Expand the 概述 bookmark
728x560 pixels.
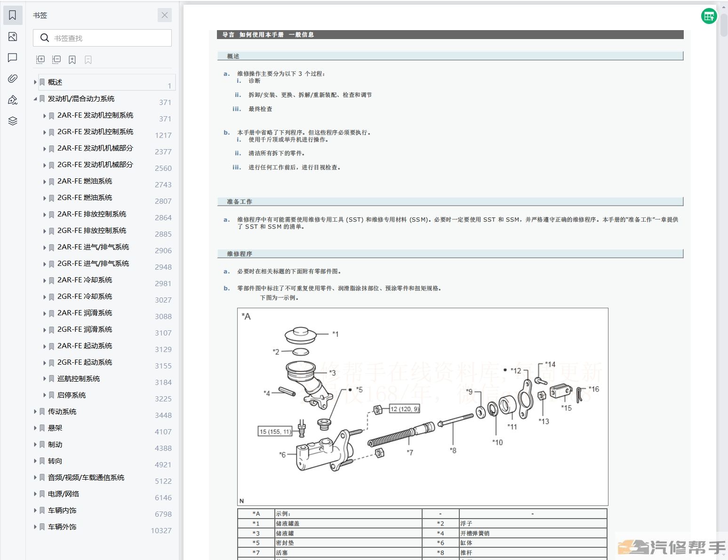(x=35, y=82)
